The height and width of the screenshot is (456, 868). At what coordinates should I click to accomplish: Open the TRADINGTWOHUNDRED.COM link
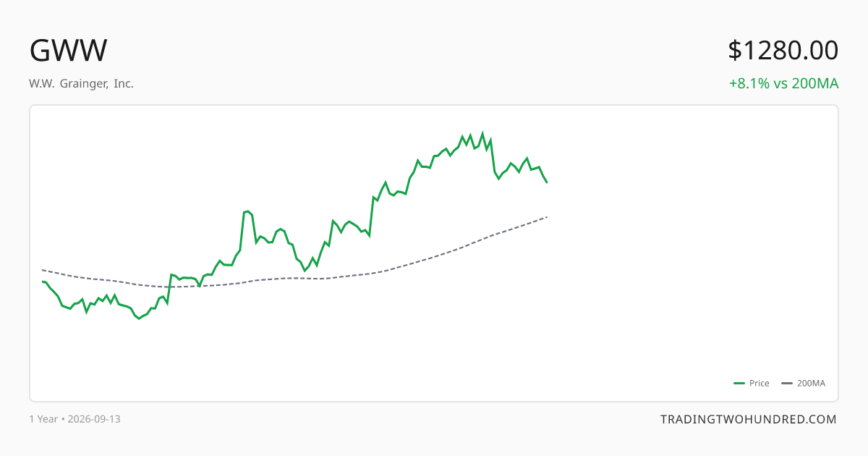[x=749, y=419]
